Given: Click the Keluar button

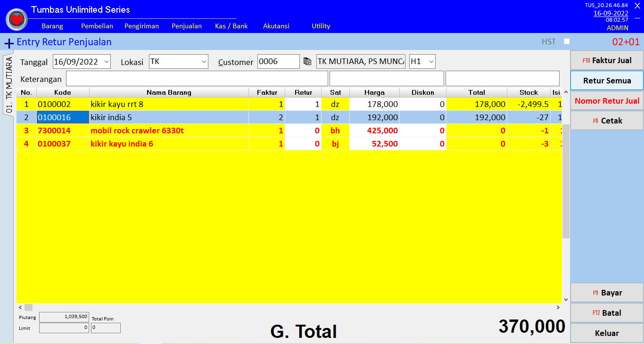Looking at the screenshot, I should tap(607, 333).
